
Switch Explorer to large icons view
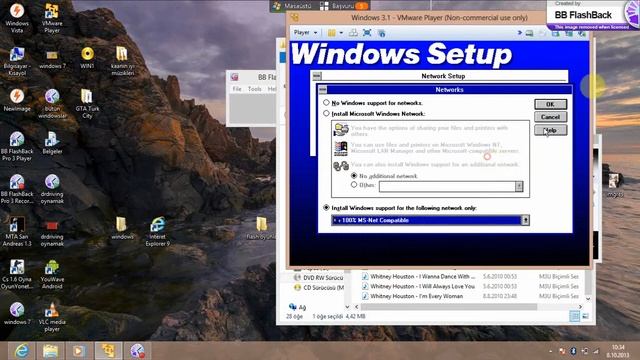(585, 316)
